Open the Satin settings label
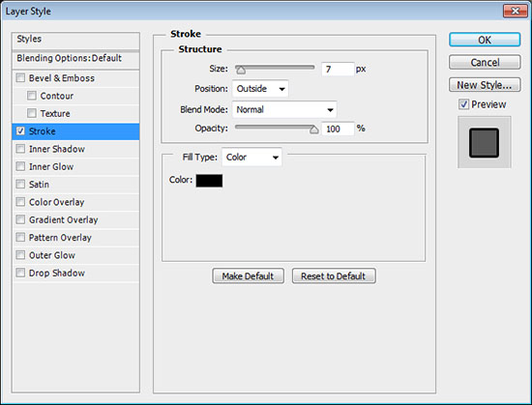The height and width of the screenshot is (405, 532). pos(39,185)
